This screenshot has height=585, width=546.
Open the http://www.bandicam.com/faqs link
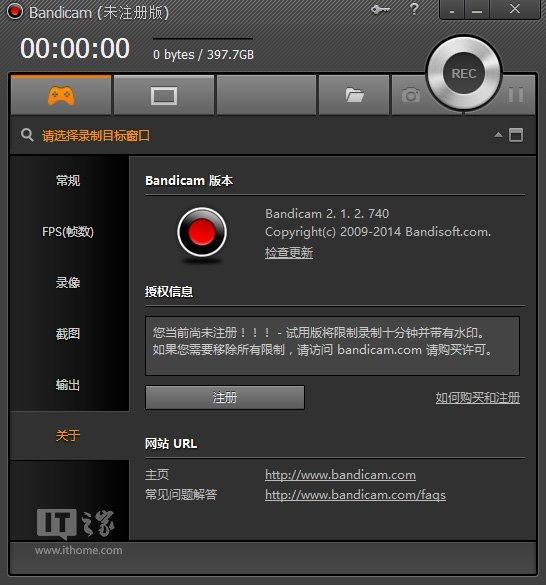(355, 495)
